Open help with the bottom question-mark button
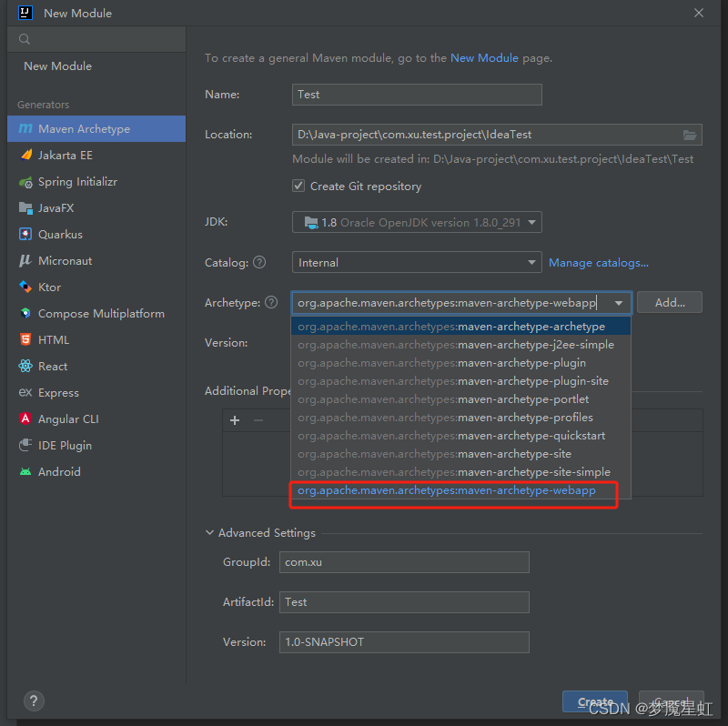The height and width of the screenshot is (726, 728). 34,701
